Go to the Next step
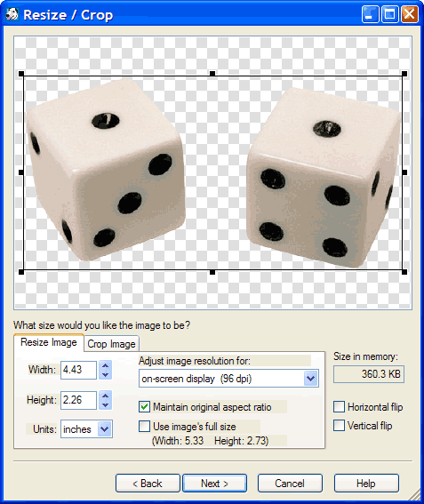424x504 pixels. tap(215, 483)
